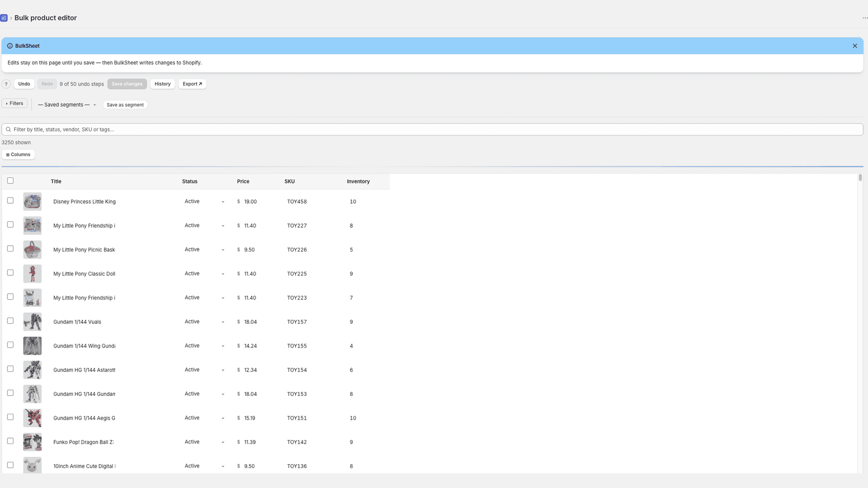
Task: Open the three-dot more options menu
Action: tap(865, 18)
